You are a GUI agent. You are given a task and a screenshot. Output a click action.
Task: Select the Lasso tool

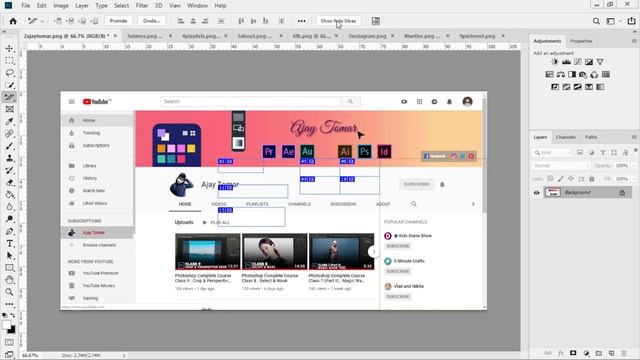click(9, 73)
